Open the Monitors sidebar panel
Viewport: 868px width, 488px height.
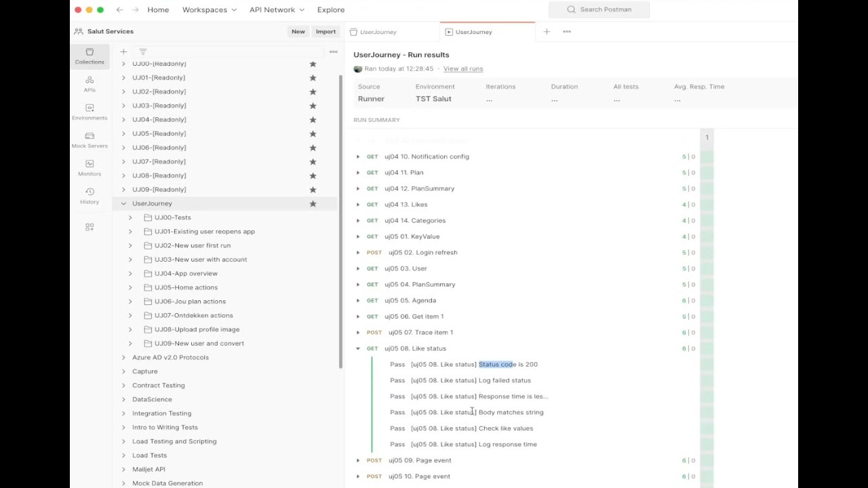click(90, 168)
